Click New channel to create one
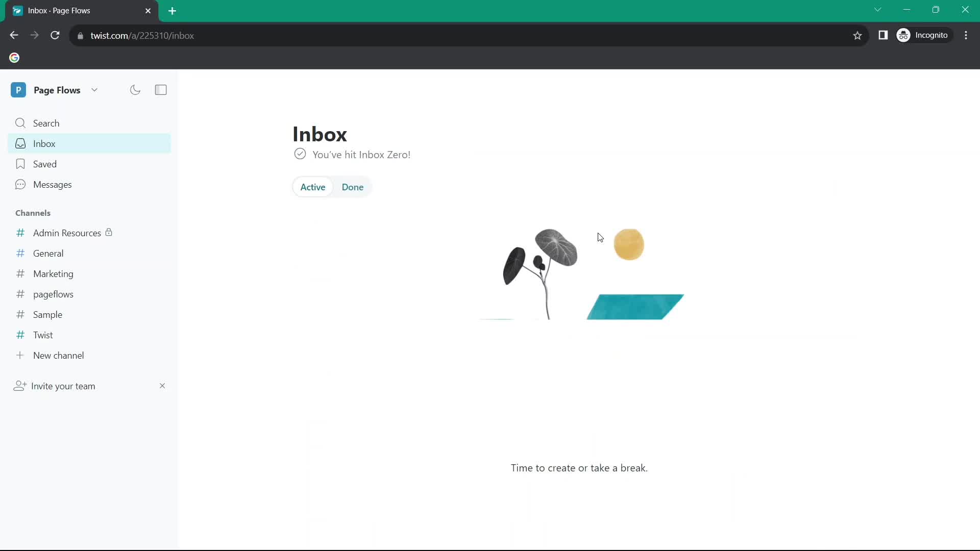The image size is (980, 551). tap(59, 355)
